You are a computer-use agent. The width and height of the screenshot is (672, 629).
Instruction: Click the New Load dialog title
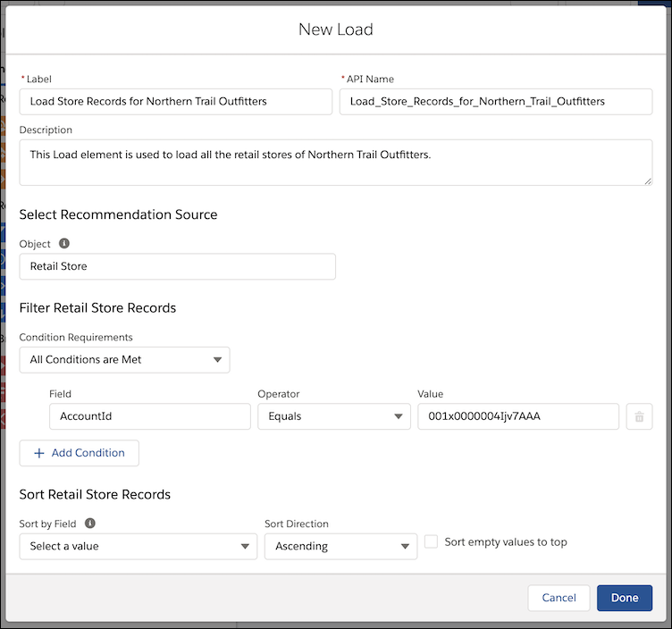336,29
